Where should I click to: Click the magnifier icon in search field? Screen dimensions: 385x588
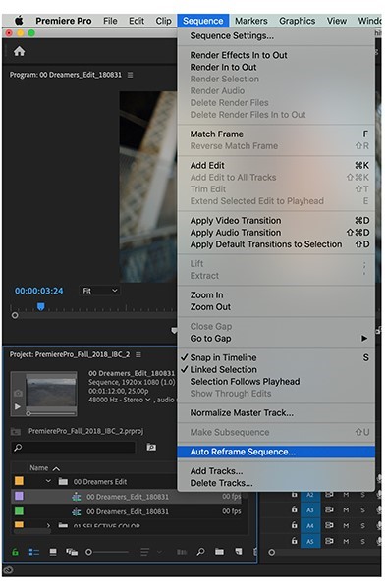18,447
